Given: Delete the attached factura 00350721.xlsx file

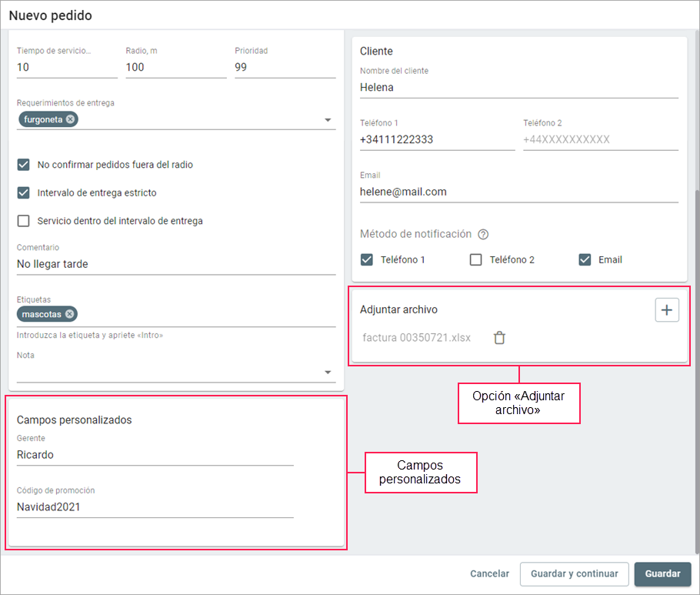Looking at the screenshot, I should (x=499, y=338).
